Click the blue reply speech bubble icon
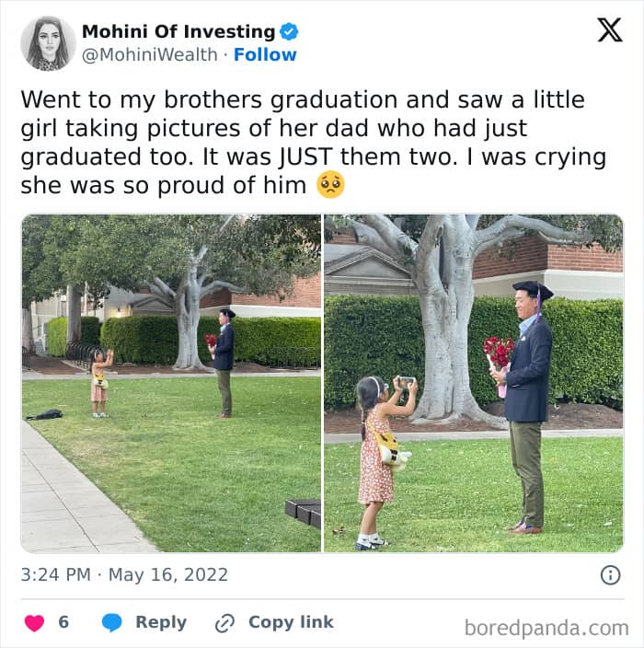 pyautogui.click(x=112, y=623)
